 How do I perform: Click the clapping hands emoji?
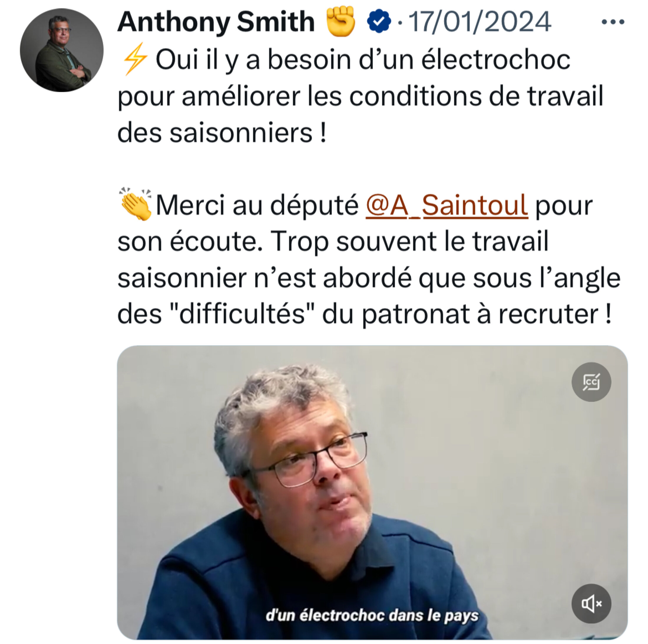tap(135, 204)
